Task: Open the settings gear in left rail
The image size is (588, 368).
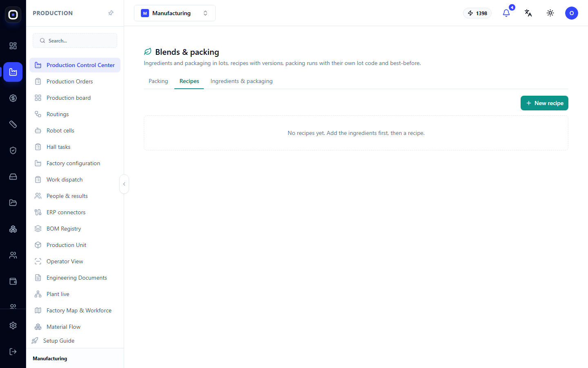Action: [x=13, y=325]
